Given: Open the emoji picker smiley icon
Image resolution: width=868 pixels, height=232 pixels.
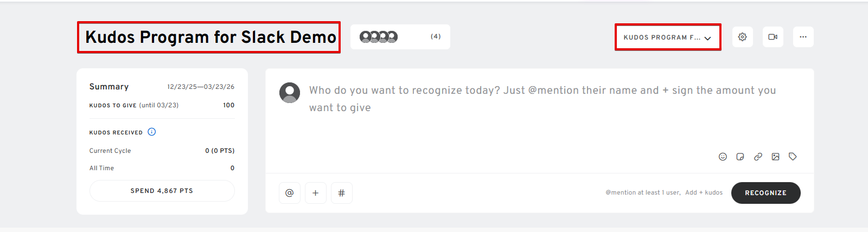Looking at the screenshot, I should tap(723, 157).
